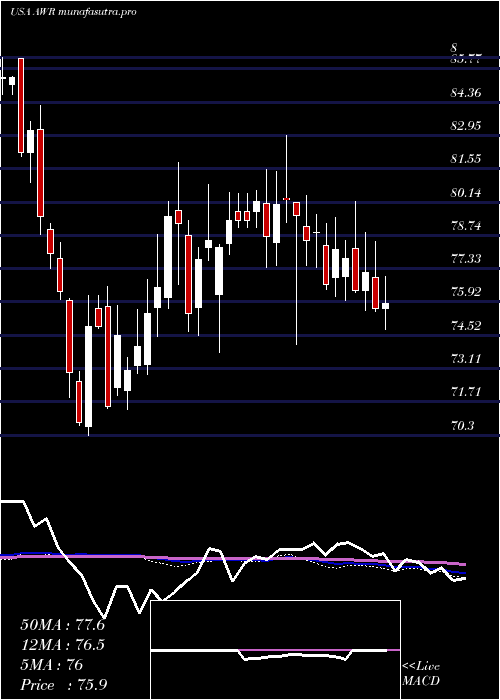The image size is (500, 700).
Task: Click the 80.14 price axis label
Action: (x=467, y=193)
